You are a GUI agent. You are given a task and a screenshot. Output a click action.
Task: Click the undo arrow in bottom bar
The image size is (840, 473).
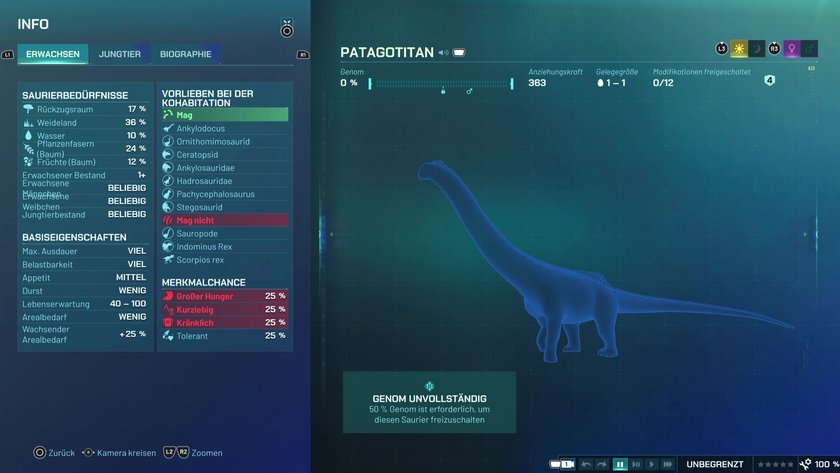click(x=586, y=464)
